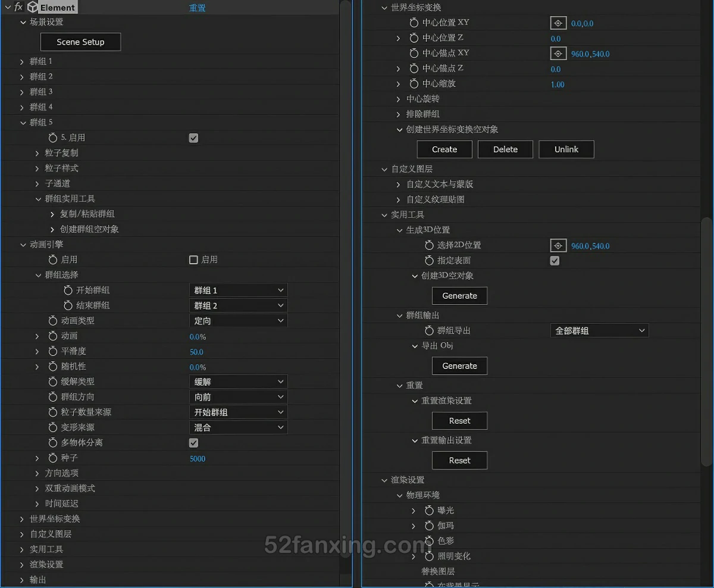Toggle stopwatch for 群组导出
The width and height of the screenshot is (714, 588).
click(430, 331)
